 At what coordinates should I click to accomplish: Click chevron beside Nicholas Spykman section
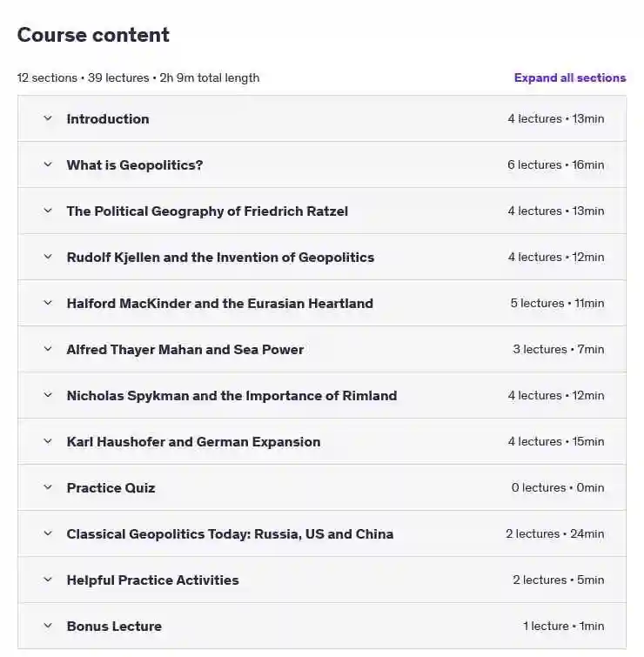click(48, 395)
